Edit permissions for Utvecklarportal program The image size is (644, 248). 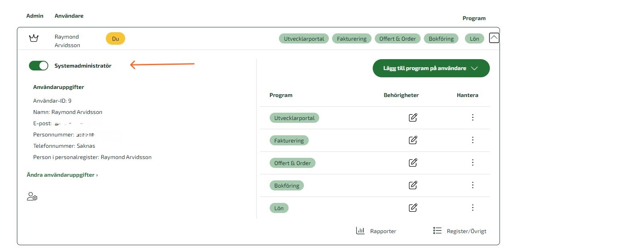coord(413,118)
